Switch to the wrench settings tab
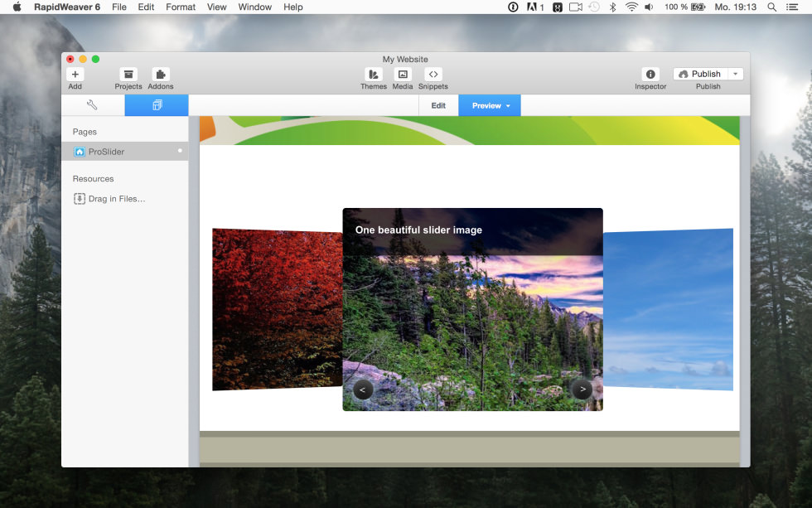 coord(93,105)
